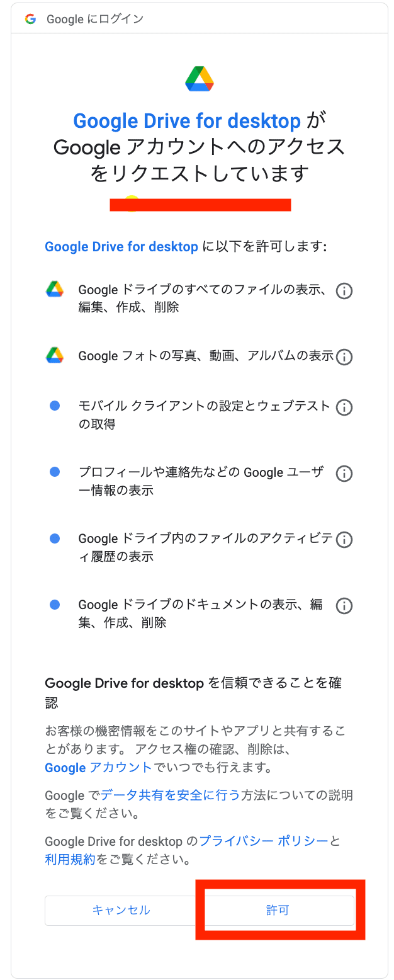Screen dimensions: 394x980
Task: Open info icon for Google Photos permission
Action: [344, 357]
